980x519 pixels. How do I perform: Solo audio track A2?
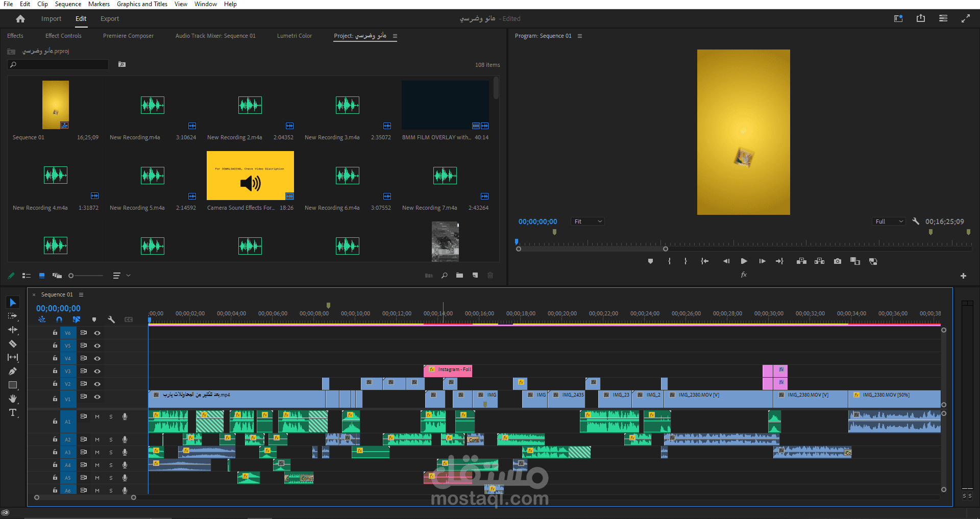[111, 439]
